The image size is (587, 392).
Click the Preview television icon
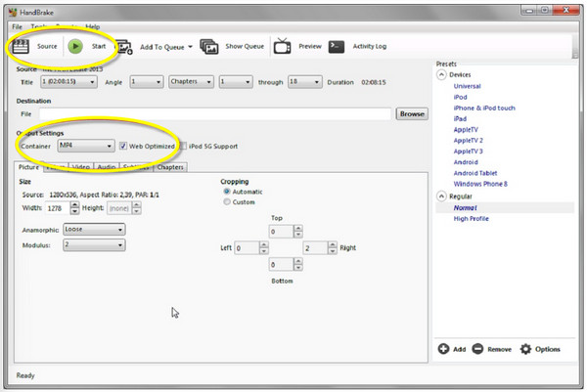click(x=283, y=46)
